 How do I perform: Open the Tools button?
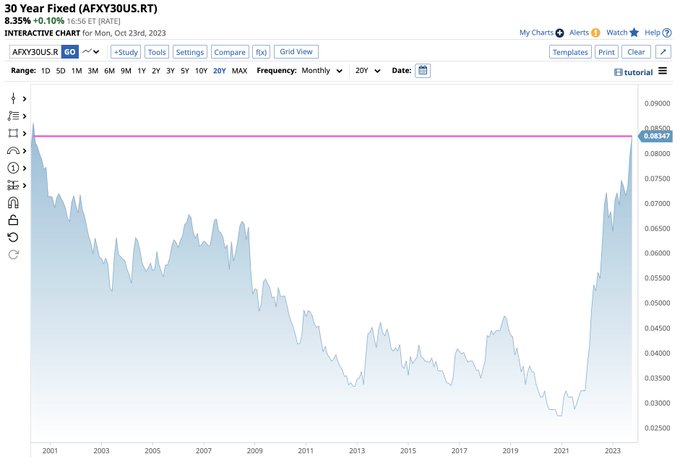(157, 52)
